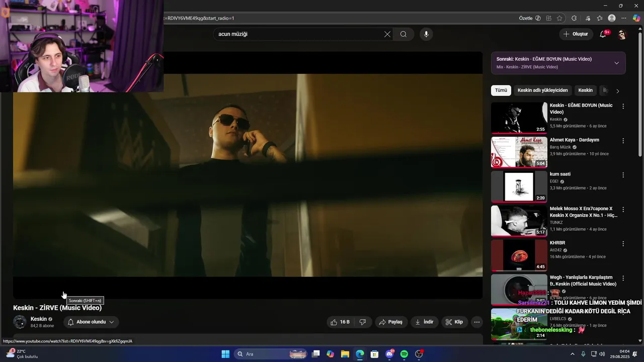The width and height of the screenshot is (644, 362).
Task: Dislike the video with thumbs down
Action: click(x=363, y=322)
